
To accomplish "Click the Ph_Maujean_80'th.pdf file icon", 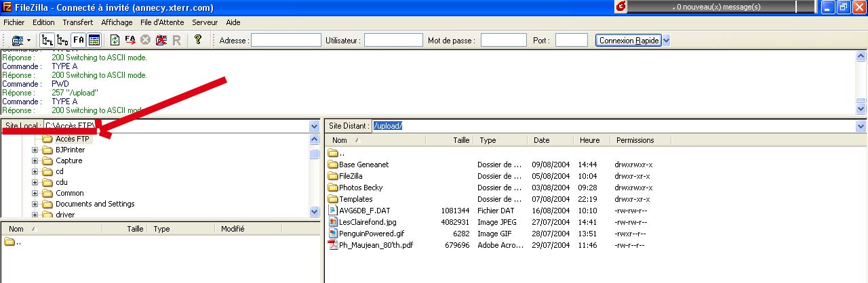I will (x=333, y=245).
